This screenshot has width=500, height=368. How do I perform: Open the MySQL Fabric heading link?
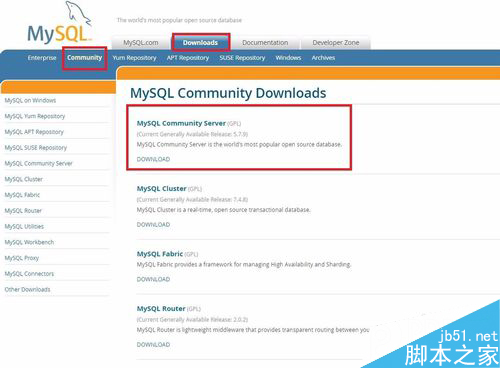click(160, 254)
